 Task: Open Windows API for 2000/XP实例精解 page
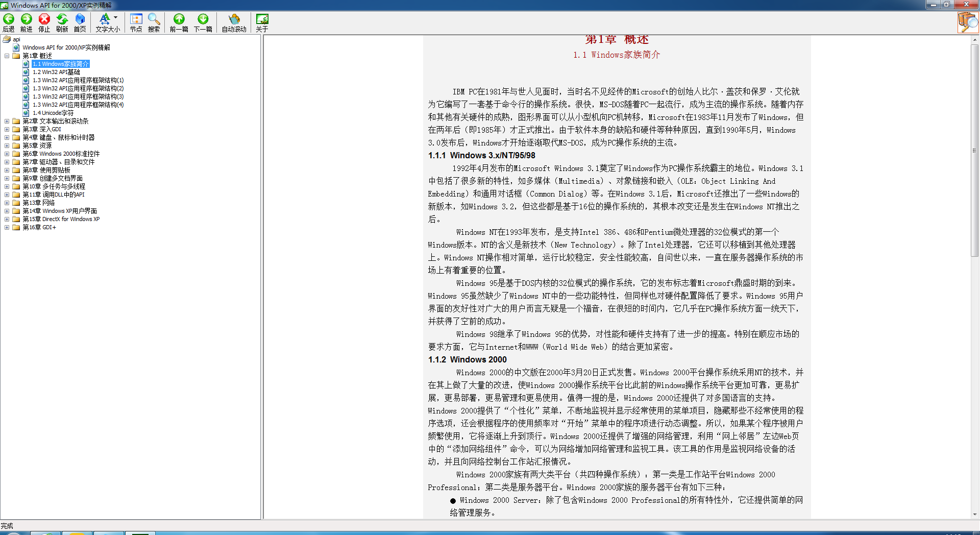point(66,47)
